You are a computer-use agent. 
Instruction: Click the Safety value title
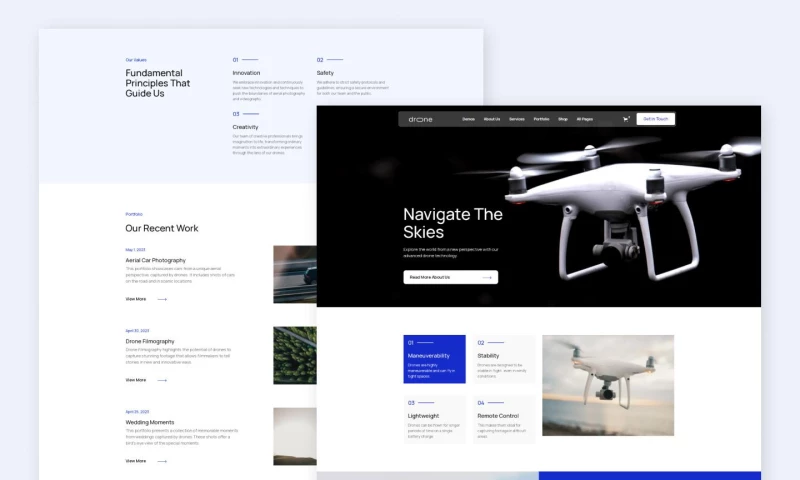click(325, 73)
